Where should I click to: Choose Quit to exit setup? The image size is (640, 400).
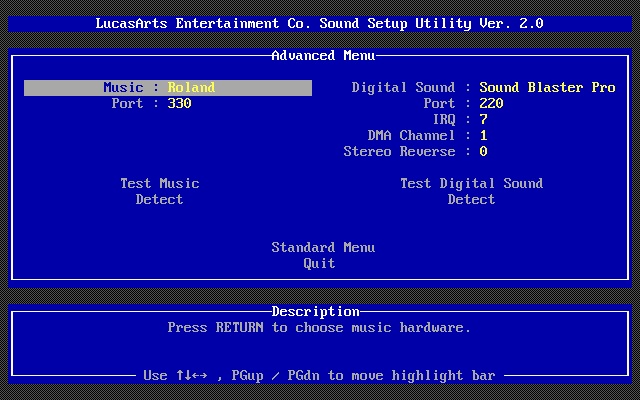point(320,264)
